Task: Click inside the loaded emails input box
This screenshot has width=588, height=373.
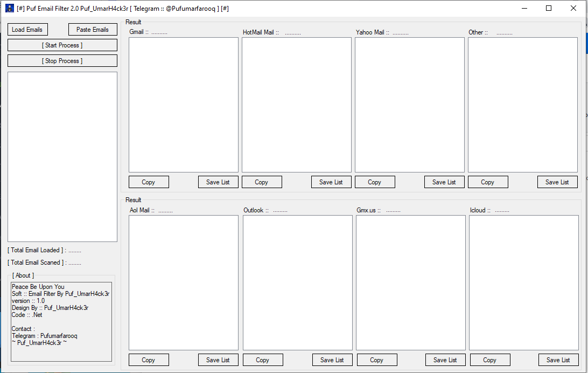Action: (x=62, y=156)
